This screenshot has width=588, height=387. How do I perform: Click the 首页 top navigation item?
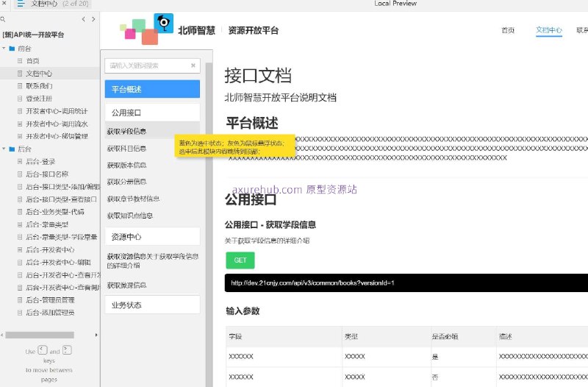tap(508, 30)
